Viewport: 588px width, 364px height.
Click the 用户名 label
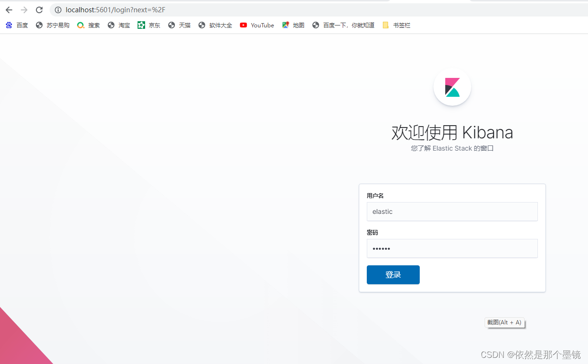click(x=375, y=196)
